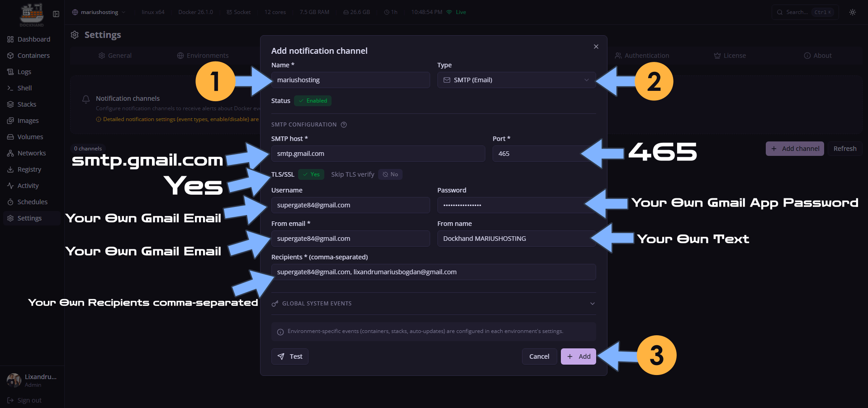The width and height of the screenshot is (868, 408).
Task: Open the Networks panel
Action: pyautogui.click(x=32, y=153)
